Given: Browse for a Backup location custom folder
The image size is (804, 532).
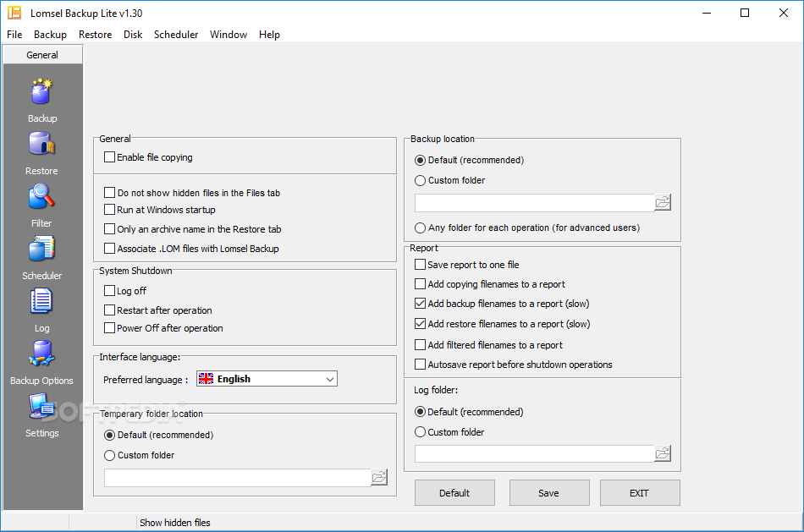Looking at the screenshot, I should click(x=663, y=202).
